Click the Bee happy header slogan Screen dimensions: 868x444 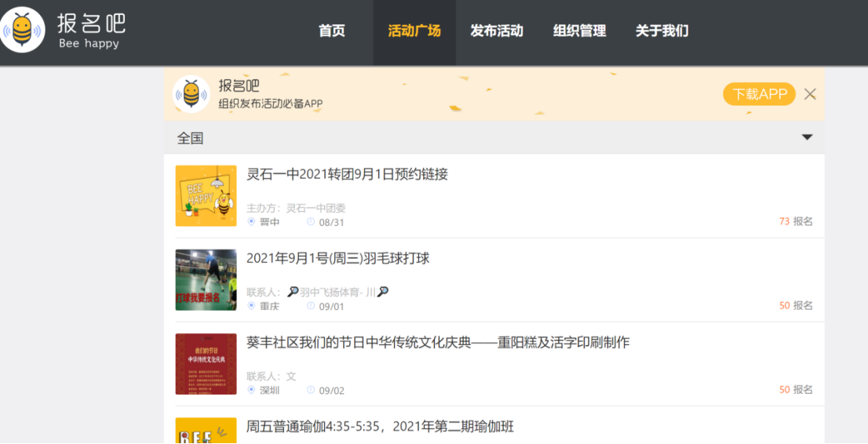point(89,44)
